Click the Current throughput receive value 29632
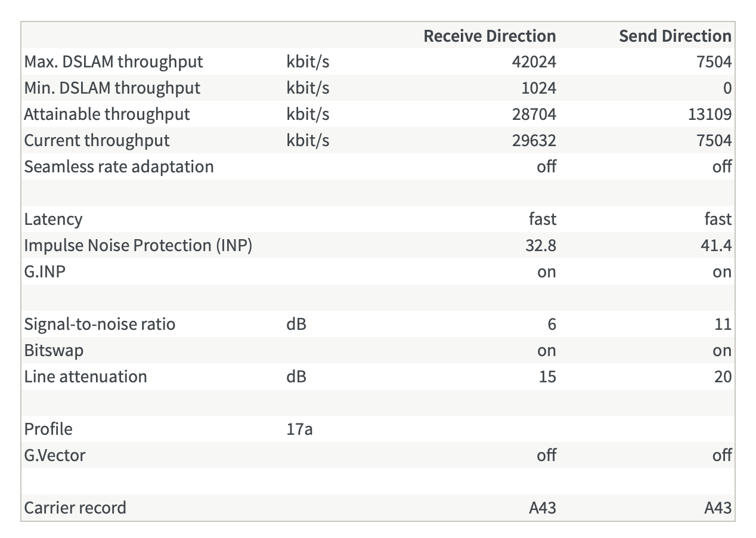Image resolution: width=756 pixels, height=538 pixels. pyautogui.click(x=534, y=140)
